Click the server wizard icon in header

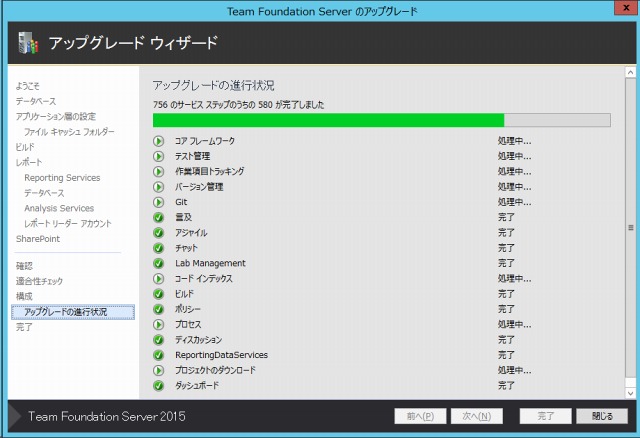pyautogui.click(x=28, y=42)
